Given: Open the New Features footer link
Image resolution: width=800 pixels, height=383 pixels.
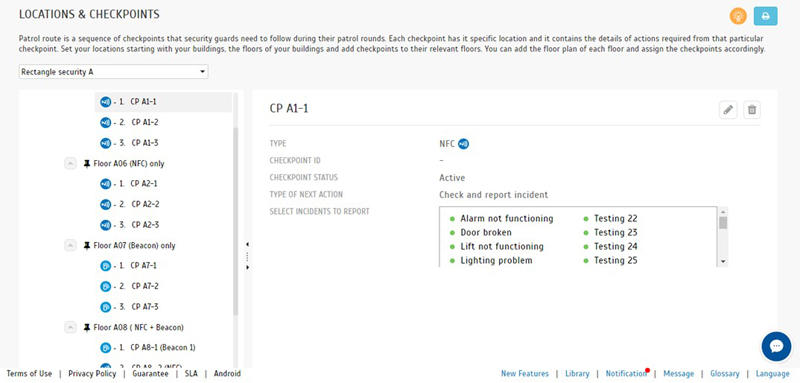Looking at the screenshot, I should pyautogui.click(x=524, y=373).
